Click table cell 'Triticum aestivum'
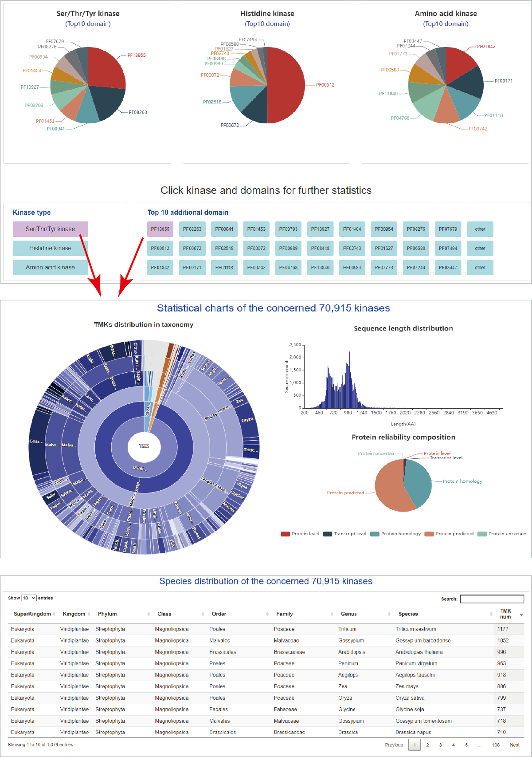This screenshot has width=532, height=757. (416, 629)
